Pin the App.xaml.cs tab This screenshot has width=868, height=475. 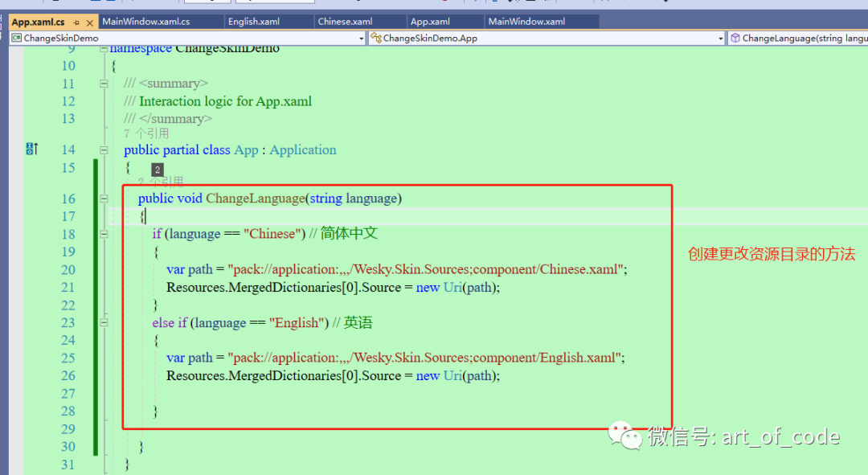click(x=76, y=23)
